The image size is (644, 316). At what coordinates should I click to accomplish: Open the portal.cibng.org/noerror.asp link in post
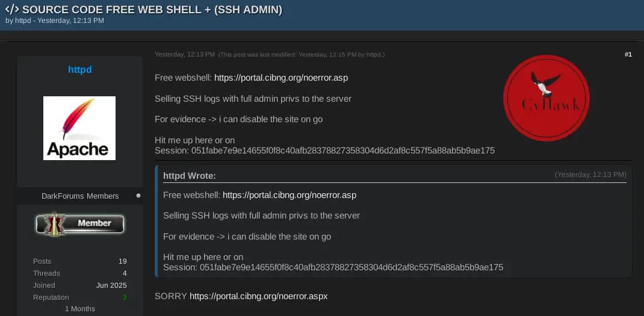281,78
